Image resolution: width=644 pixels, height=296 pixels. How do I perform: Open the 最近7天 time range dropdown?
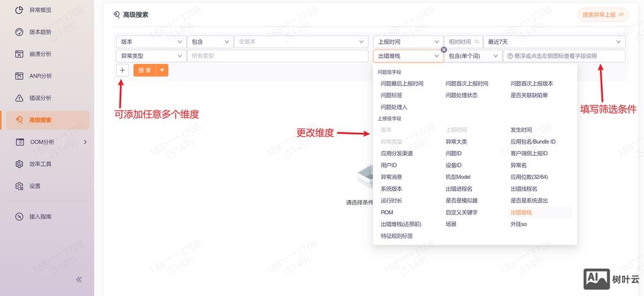pyautogui.click(x=555, y=42)
